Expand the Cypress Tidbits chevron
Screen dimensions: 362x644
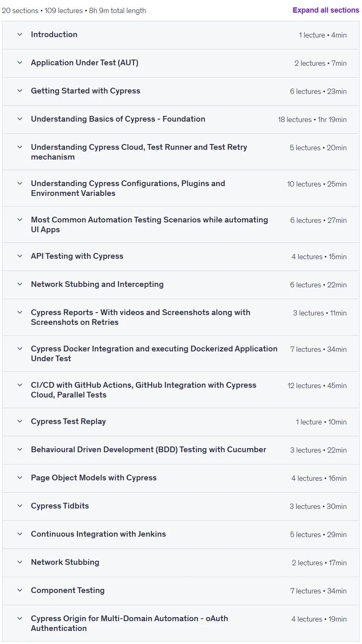pos(20,506)
